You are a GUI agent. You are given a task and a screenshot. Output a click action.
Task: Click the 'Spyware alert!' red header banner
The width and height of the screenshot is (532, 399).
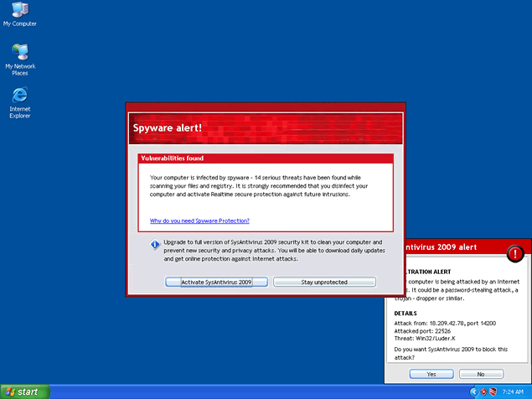click(265, 127)
